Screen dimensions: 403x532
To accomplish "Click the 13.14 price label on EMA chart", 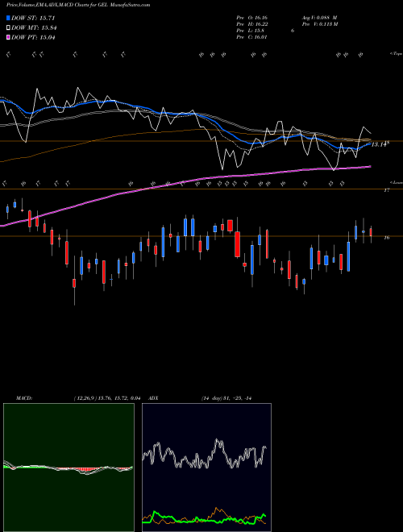I will (379, 144).
